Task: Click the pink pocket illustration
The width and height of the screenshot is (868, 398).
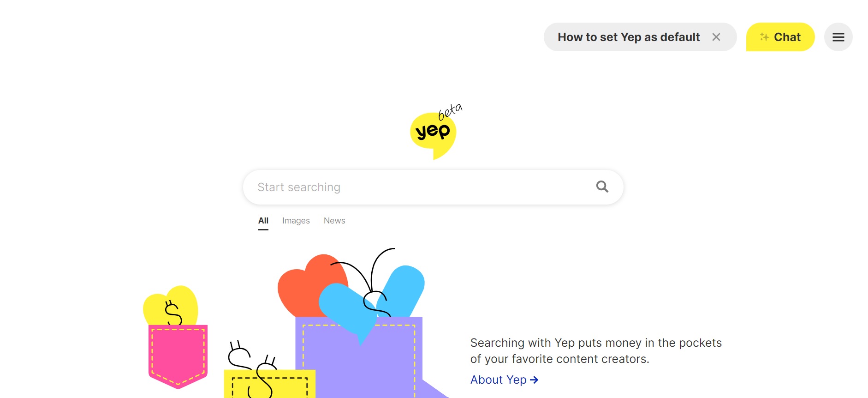Action: [178, 356]
